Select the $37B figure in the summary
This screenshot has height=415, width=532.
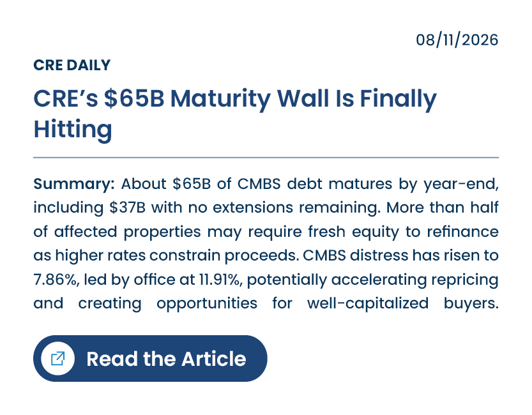127,207
